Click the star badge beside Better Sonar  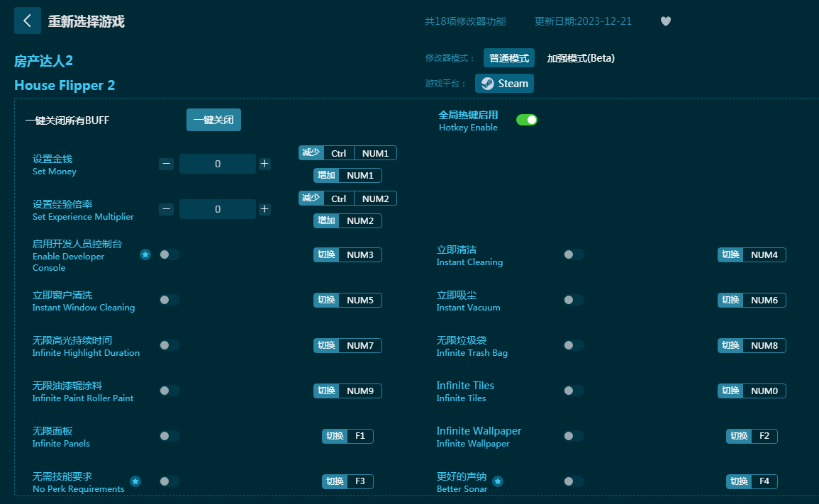click(x=498, y=481)
